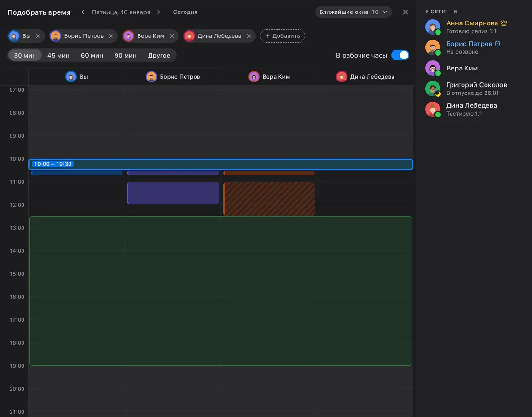
Task: Remove Вера Ким from participants
Action: [x=172, y=36]
